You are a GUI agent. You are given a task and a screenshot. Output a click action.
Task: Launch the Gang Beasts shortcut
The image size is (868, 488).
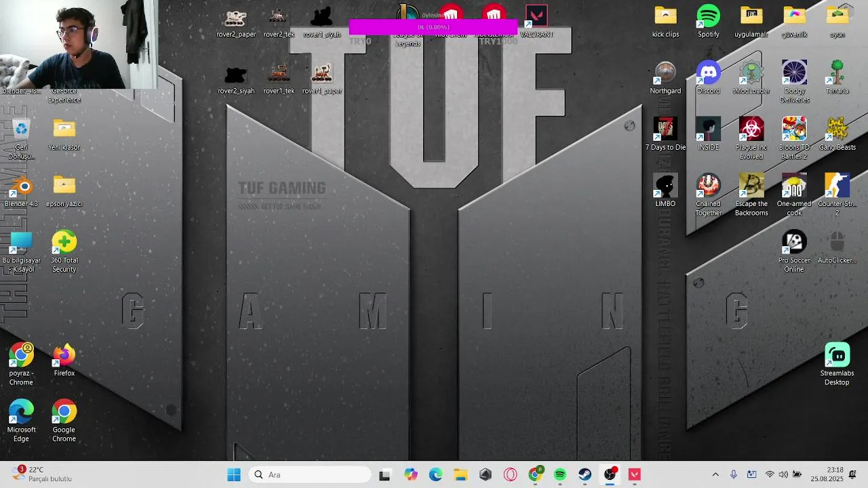pos(837,135)
